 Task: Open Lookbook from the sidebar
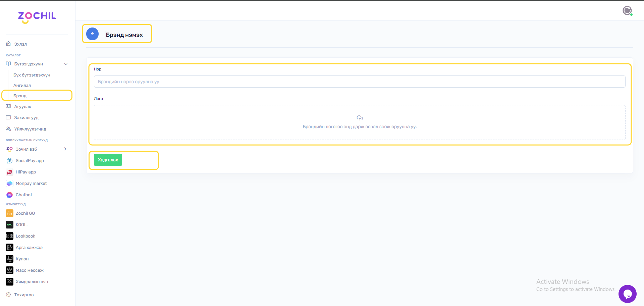[x=25, y=236]
